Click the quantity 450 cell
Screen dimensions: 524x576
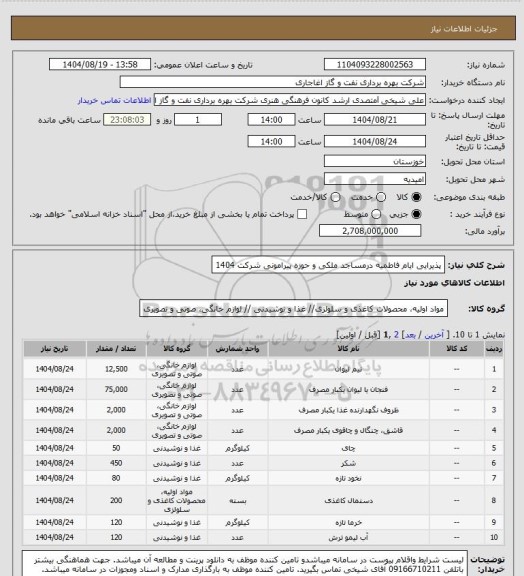(116, 463)
